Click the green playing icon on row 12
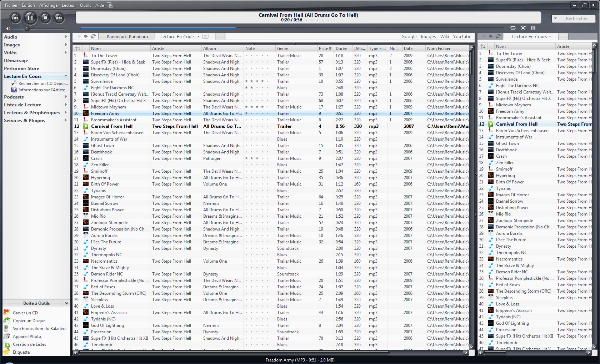This screenshot has width=600, height=364. (x=86, y=126)
